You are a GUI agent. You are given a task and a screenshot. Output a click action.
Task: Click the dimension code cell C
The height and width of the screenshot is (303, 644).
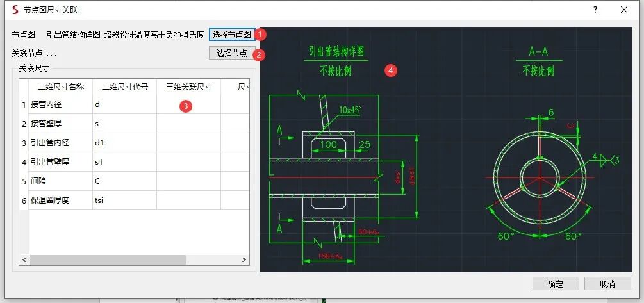tap(124, 181)
